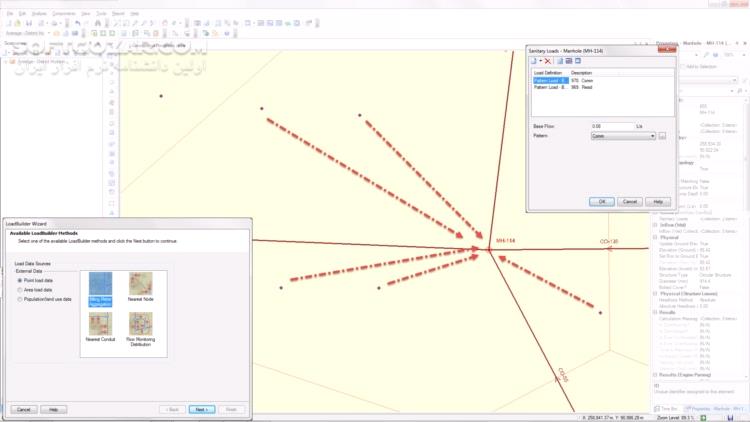Click Next button in LoadBuilder Wizard

(x=202, y=410)
